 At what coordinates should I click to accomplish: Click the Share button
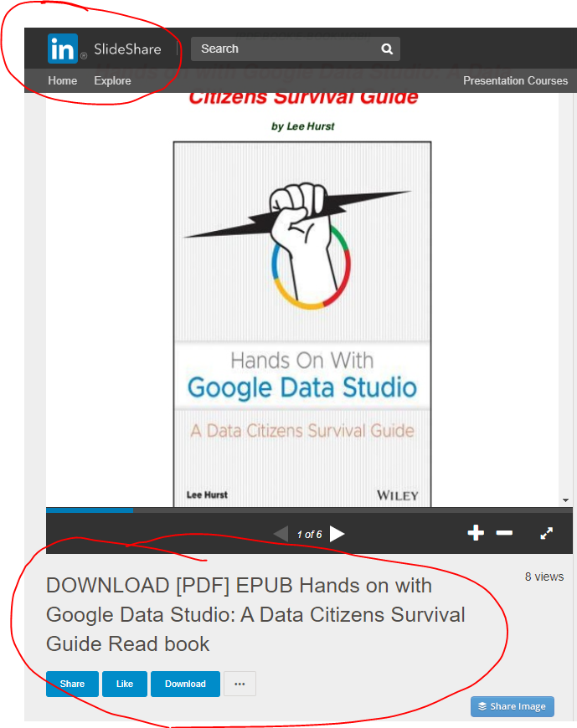coord(73,684)
